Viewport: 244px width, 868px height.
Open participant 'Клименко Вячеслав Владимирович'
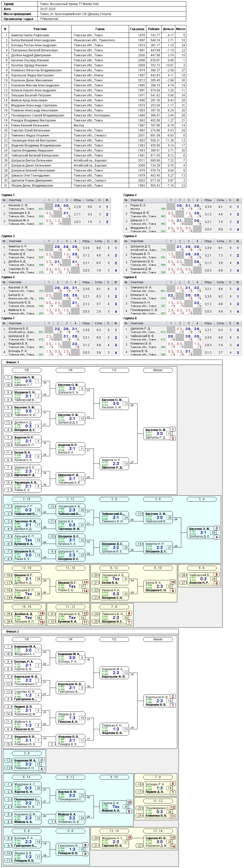pos(36,70)
